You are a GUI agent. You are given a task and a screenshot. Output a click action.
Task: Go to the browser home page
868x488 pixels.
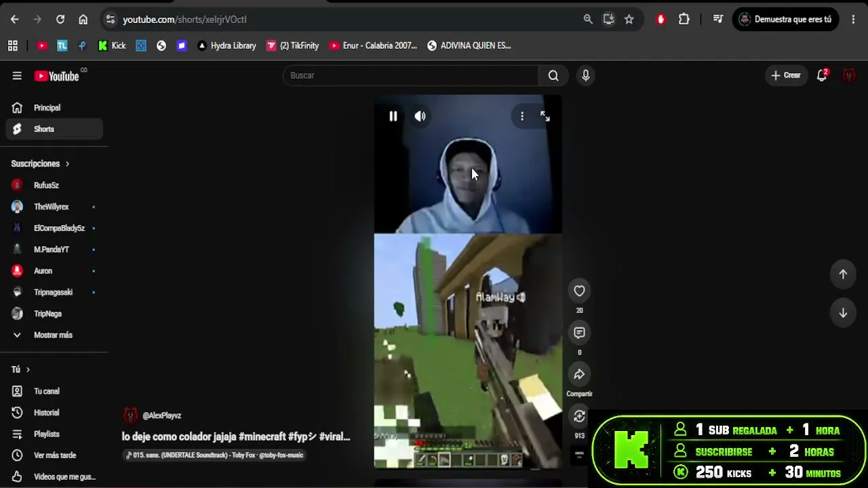point(83,20)
